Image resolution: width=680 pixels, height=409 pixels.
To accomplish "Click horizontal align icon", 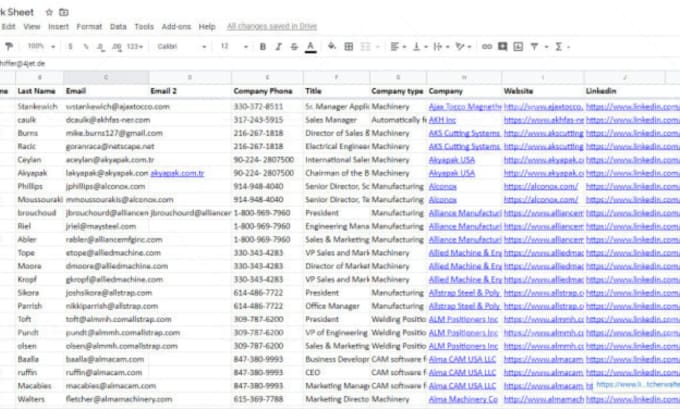I will coord(394,46).
